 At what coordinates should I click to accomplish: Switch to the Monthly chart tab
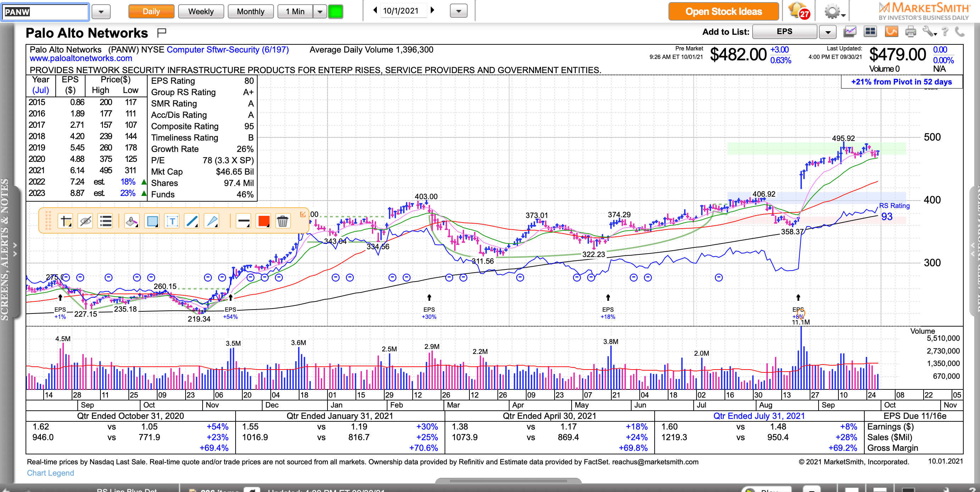click(250, 11)
